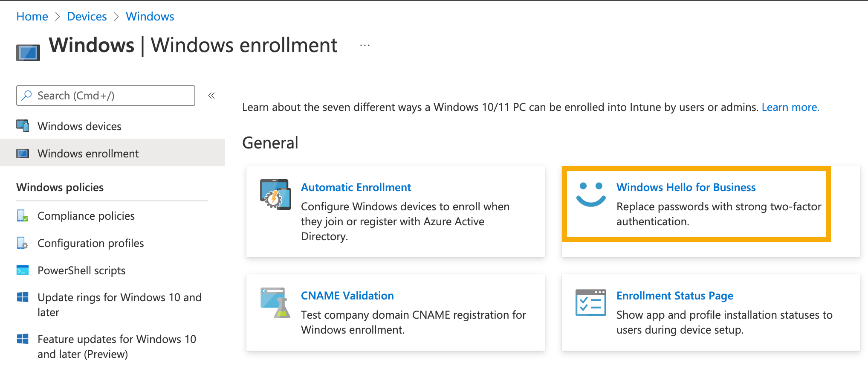Collapse the sidebar with double chevron

click(x=211, y=96)
